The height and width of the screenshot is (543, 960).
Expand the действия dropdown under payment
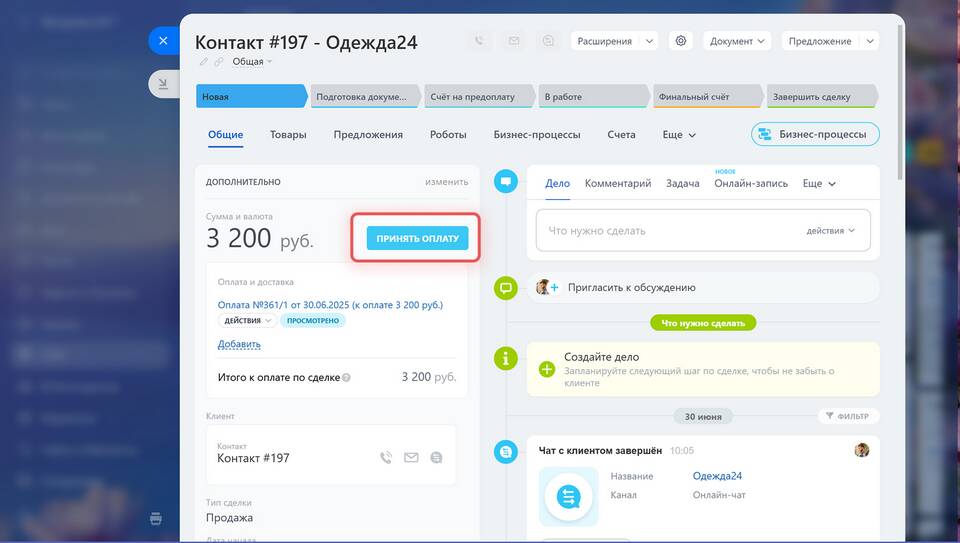248,320
